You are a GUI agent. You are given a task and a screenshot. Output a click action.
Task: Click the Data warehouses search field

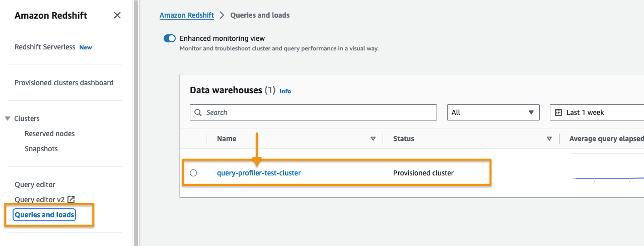[x=317, y=112]
